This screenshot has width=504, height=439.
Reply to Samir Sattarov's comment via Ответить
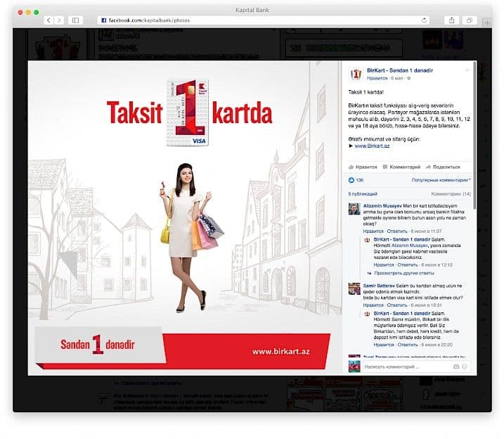pos(397,305)
